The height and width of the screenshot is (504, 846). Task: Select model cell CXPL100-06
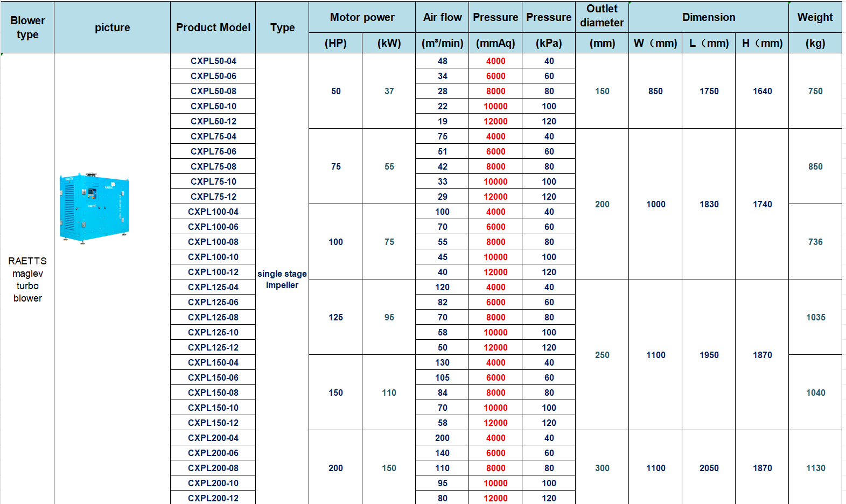213,227
